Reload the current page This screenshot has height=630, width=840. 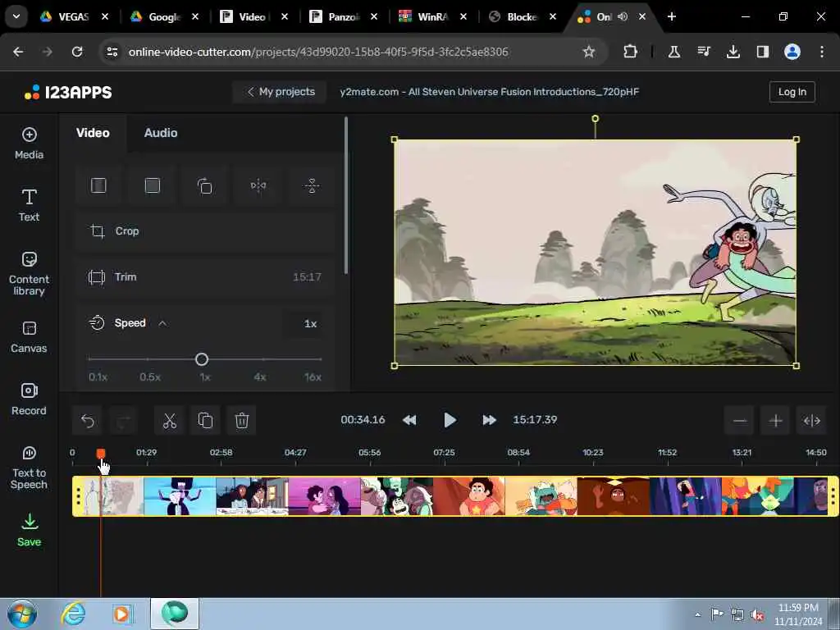77,52
